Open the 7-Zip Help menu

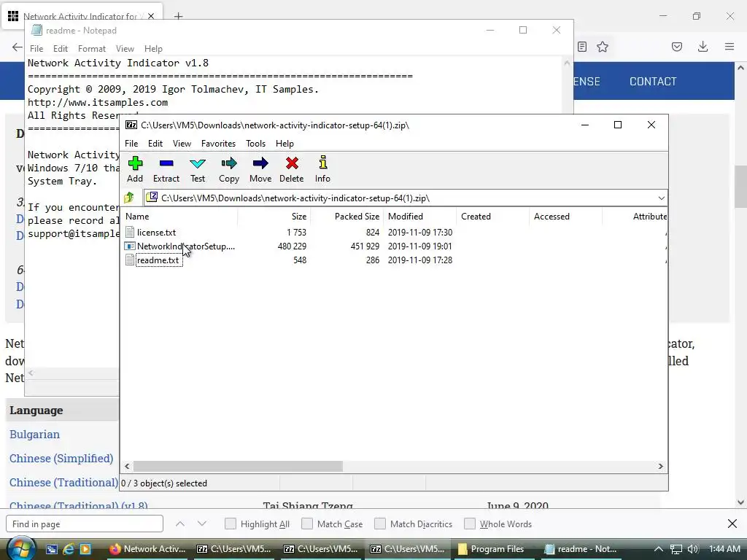285,144
